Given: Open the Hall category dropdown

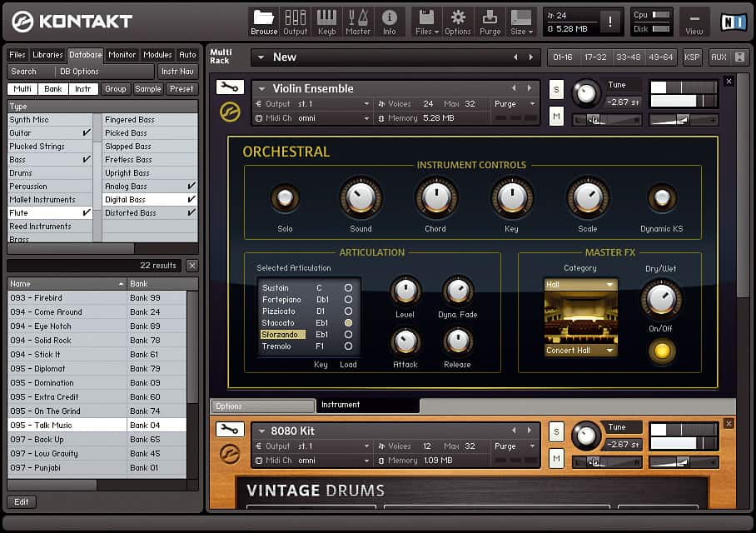Looking at the screenshot, I should coord(579,285).
